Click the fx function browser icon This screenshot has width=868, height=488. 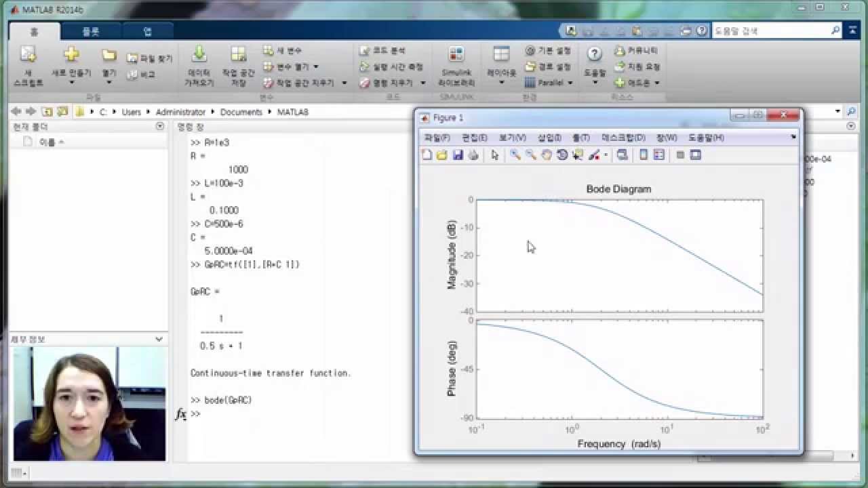(x=181, y=413)
